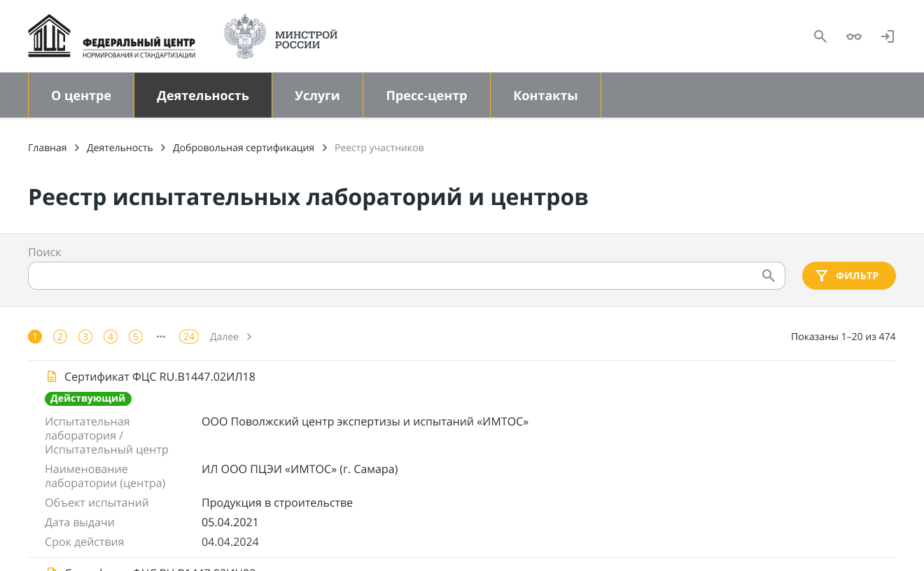924x571 pixels.
Task: Click the header search magnifier icon
Action: (x=820, y=36)
